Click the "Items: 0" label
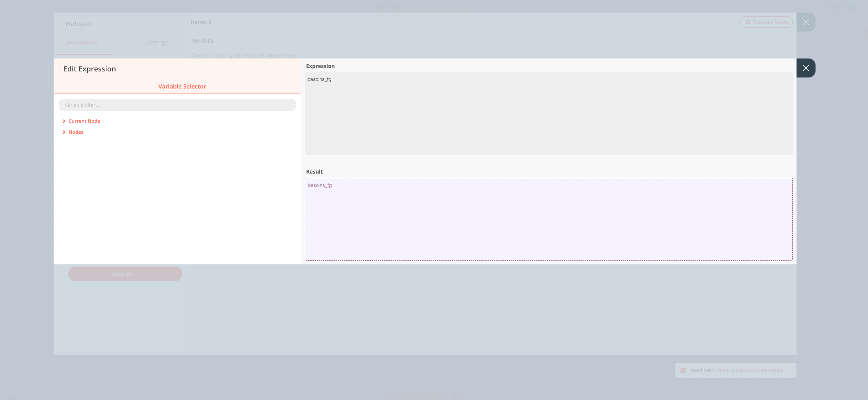The width and height of the screenshot is (868, 400). (x=201, y=22)
